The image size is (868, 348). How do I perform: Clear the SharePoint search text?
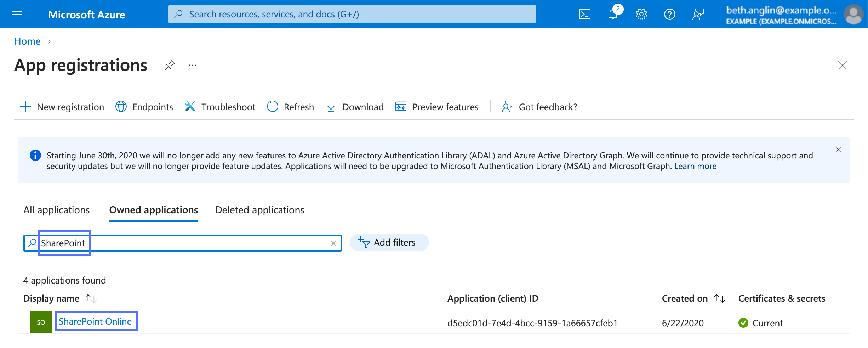point(333,243)
